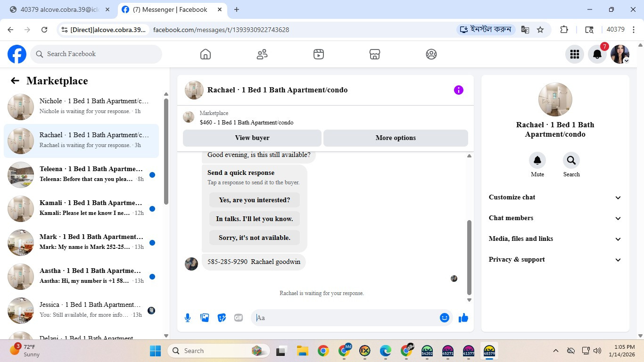Open Facebook Home icon
The image size is (644, 362).
pos(206,54)
